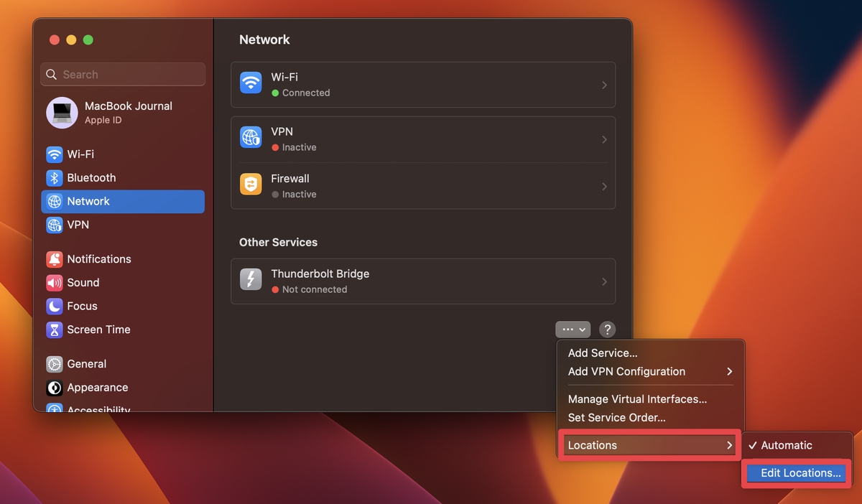
Task: Click the Screen Time hourglass icon
Action: click(x=54, y=330)
